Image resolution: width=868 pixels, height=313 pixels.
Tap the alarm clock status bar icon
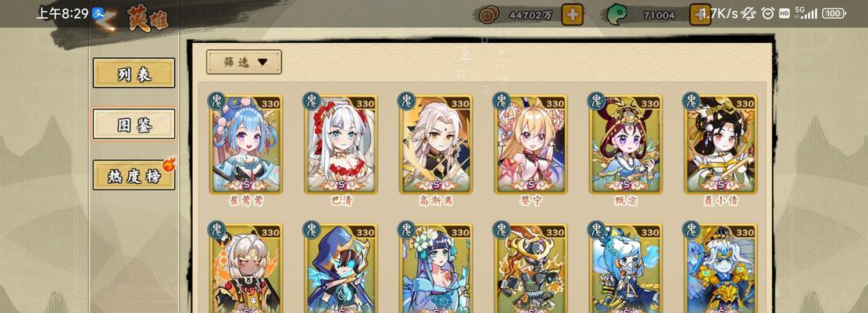click(767, 13)
